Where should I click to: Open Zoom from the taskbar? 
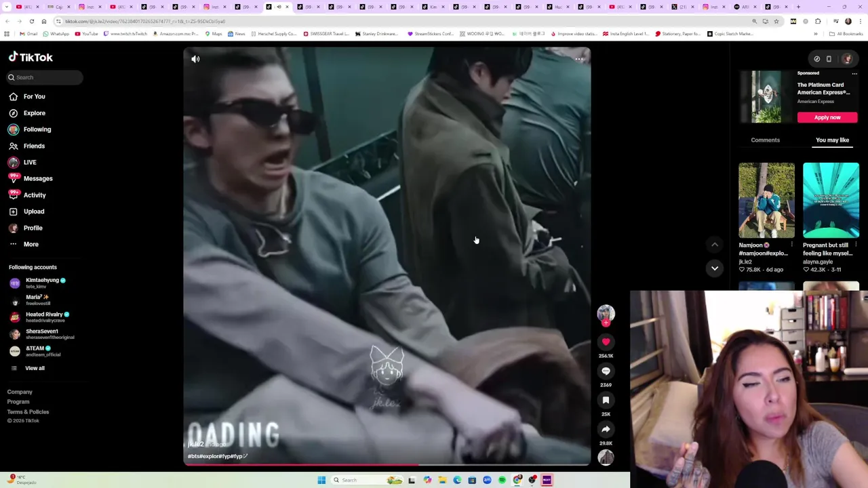(x=487, y=480)
